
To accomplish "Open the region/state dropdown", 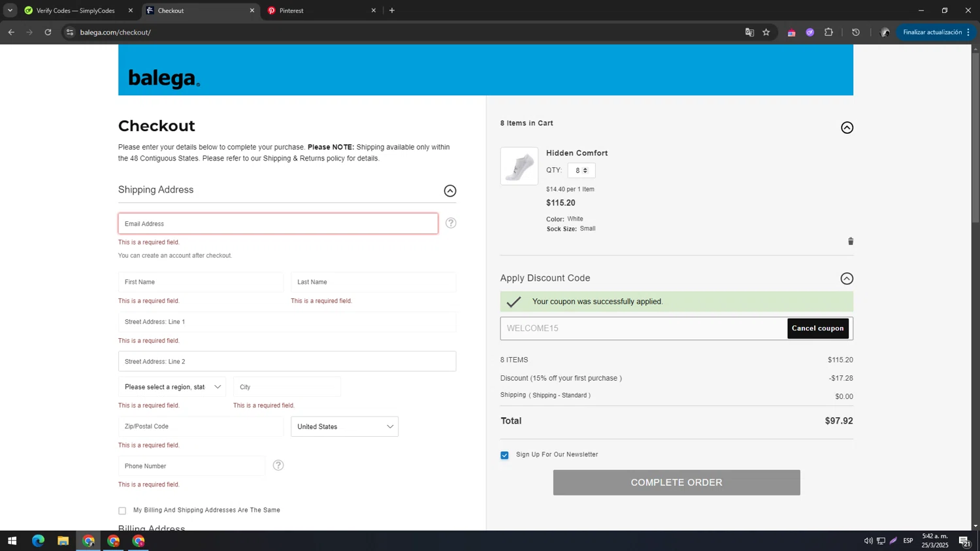I will [x=172, y=387].
